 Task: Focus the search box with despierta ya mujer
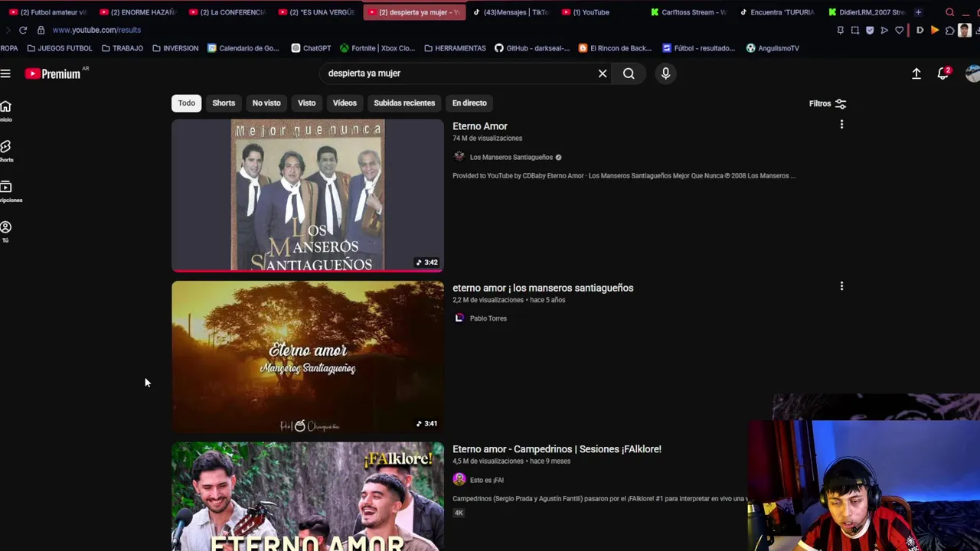coord(458,73)
